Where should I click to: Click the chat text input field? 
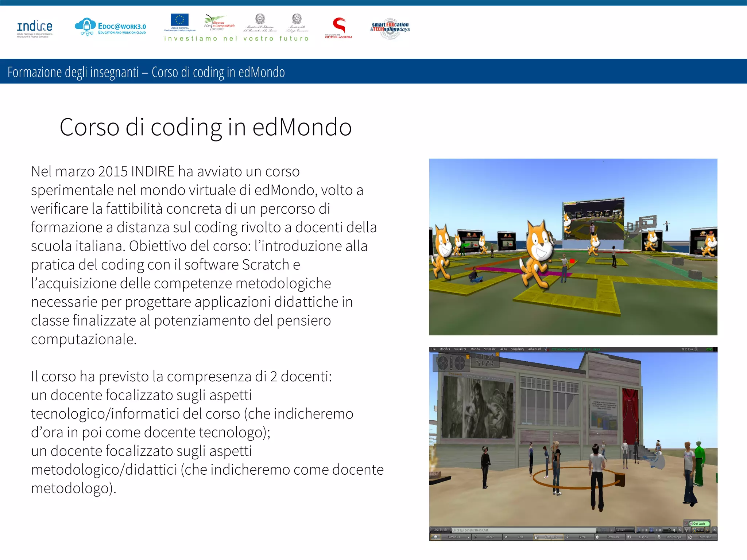[524, 530]
